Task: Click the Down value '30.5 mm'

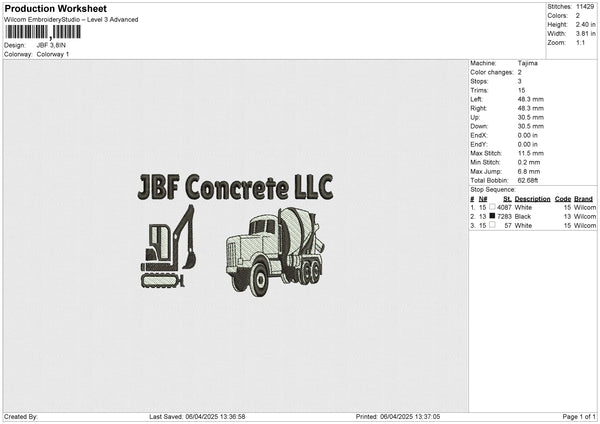Action: tap(531, 126)
